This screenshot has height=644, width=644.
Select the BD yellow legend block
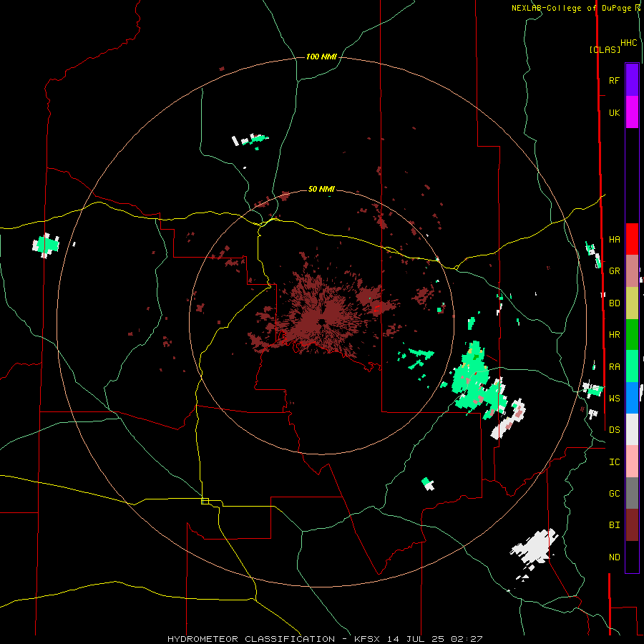click(x=632, y=303)
